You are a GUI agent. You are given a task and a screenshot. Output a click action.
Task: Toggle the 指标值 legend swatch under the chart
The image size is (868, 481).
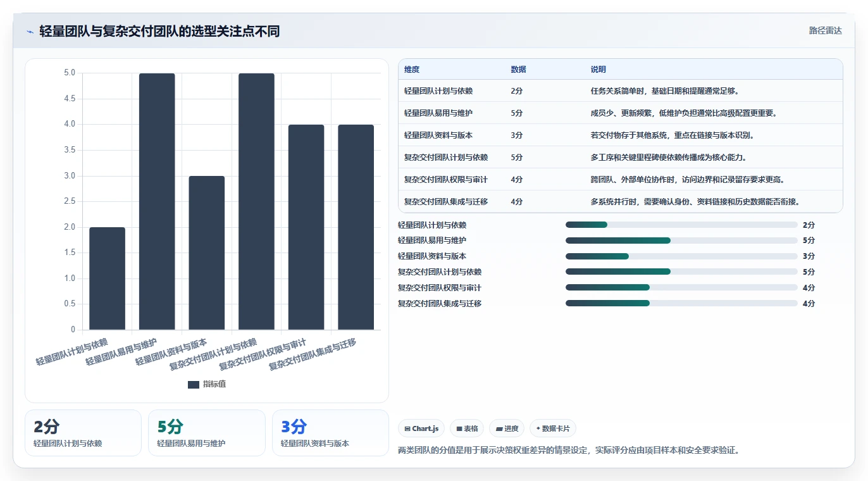point(194,384)
